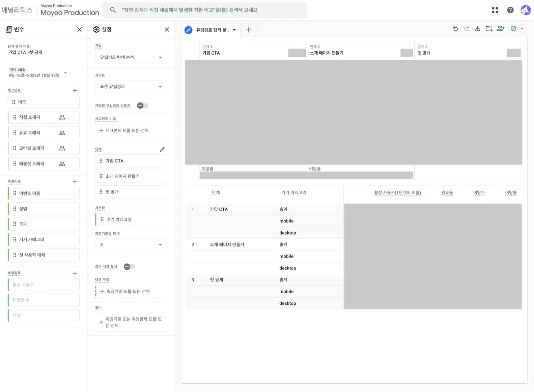
Task: Click the redo arrow icon
Action: click(x=467, y=29)
